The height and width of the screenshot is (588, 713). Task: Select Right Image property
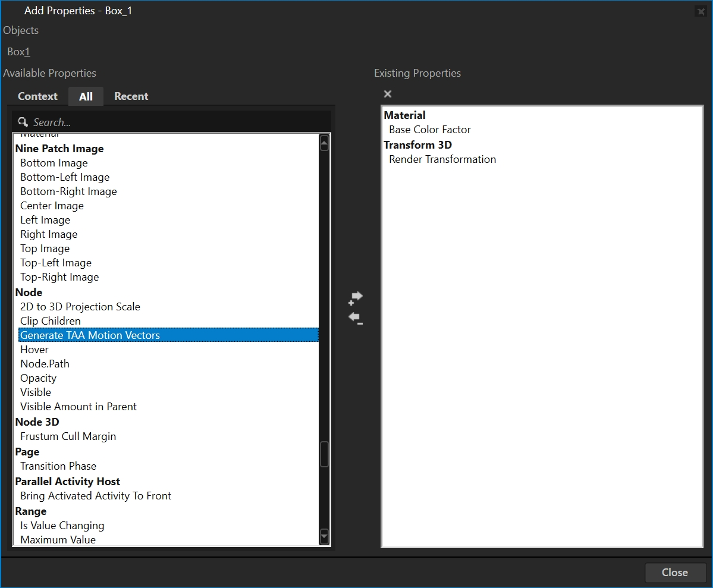point(49,234)
